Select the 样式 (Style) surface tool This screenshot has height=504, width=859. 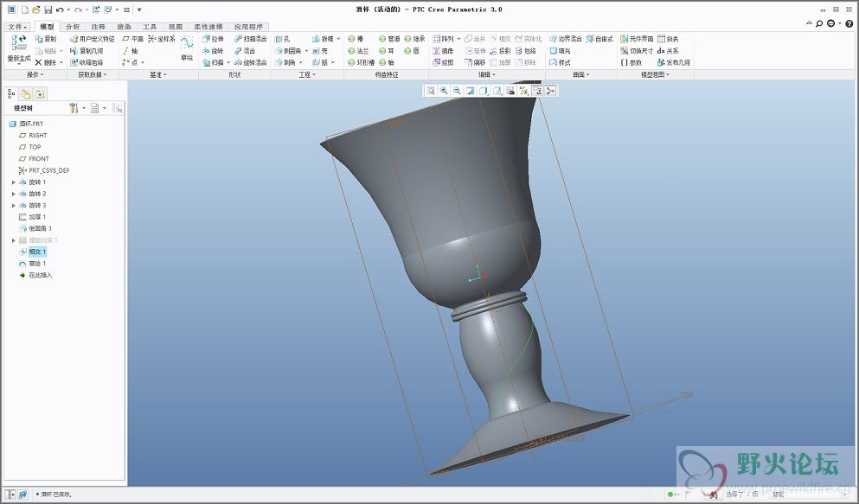coord(560,63)
